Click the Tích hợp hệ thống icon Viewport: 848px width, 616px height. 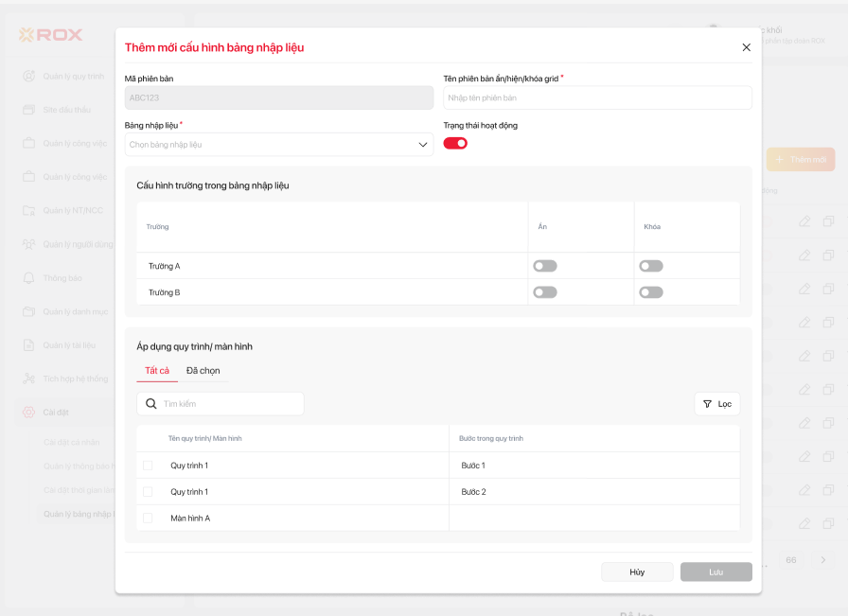tap(29, 378)
